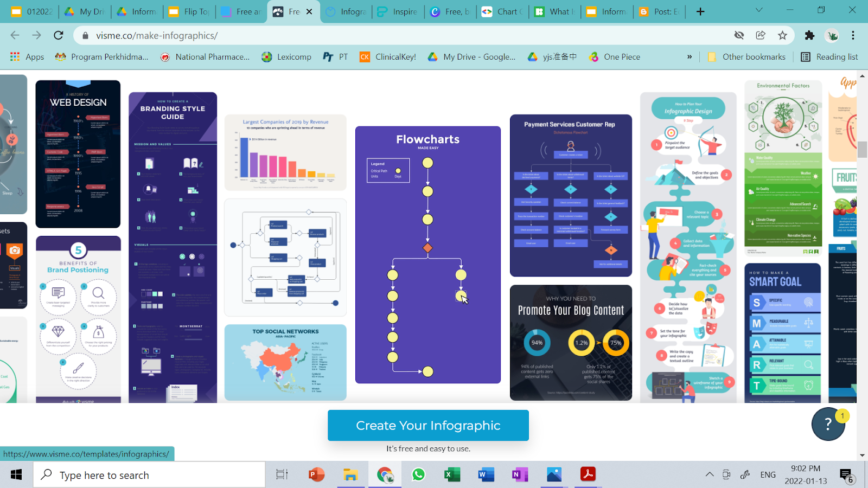
Task: Open the help question mark bubble
Action: tap(828, 424)
